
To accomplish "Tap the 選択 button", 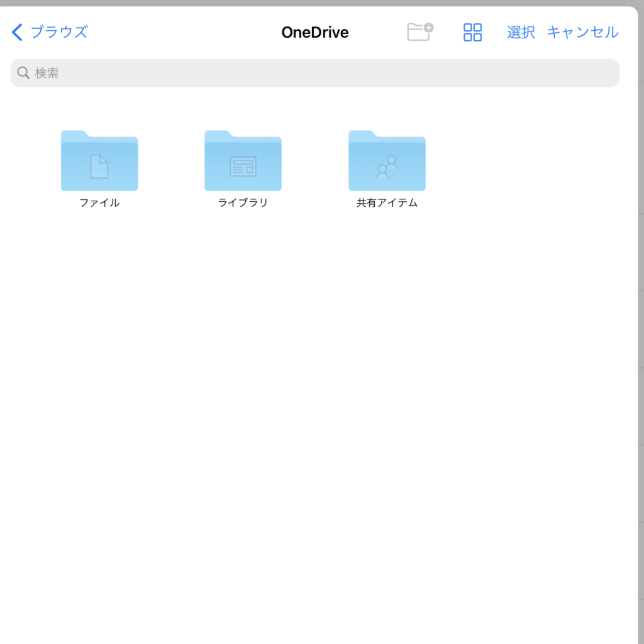I will pos(520,32).
